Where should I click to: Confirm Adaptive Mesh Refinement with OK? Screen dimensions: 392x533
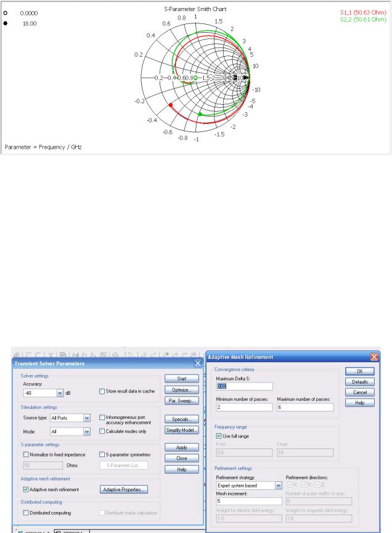(x=360, y=371)
